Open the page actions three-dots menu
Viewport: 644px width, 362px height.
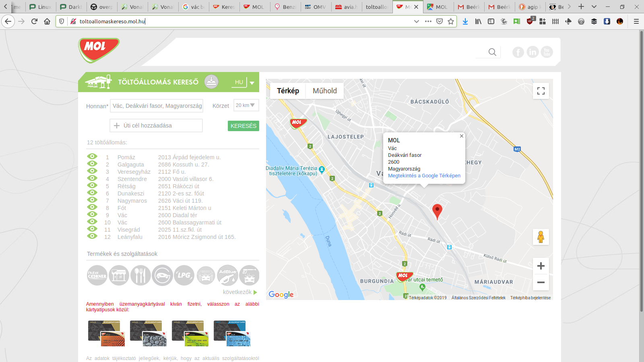click(x=428, y=21)
